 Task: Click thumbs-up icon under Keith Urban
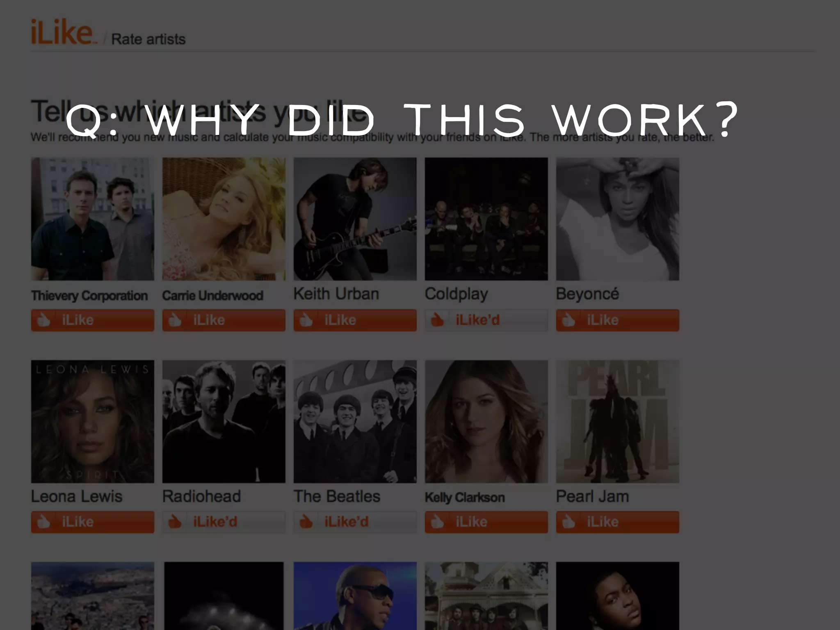point(306,320)
